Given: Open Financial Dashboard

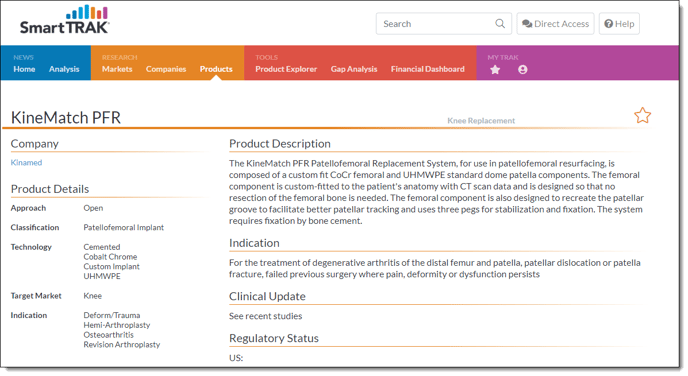Looking at the screenshot, I should 428,69.
